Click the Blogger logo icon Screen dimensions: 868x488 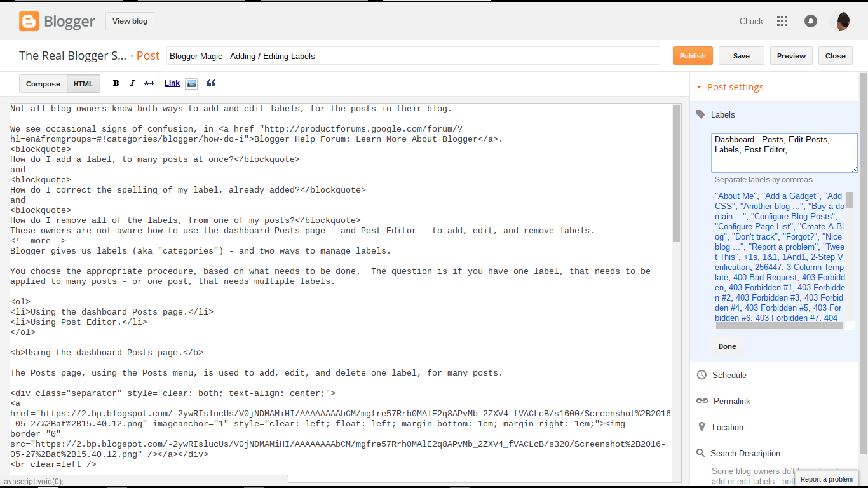tap(29, 21)
